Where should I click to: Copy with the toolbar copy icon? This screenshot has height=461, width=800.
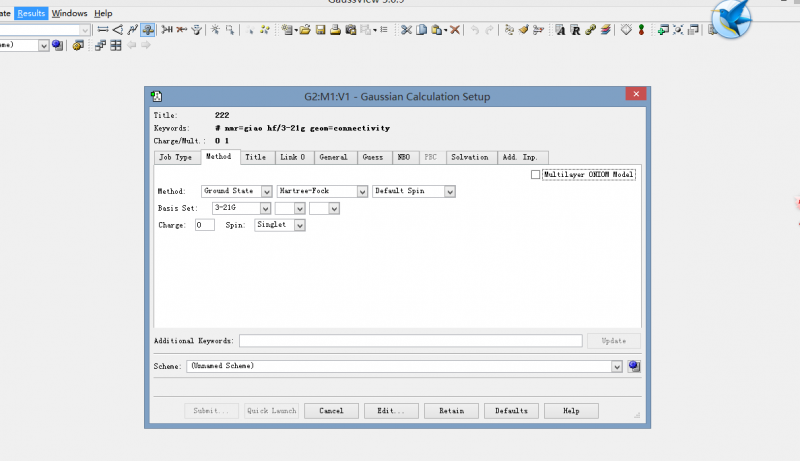click(421, 30)
